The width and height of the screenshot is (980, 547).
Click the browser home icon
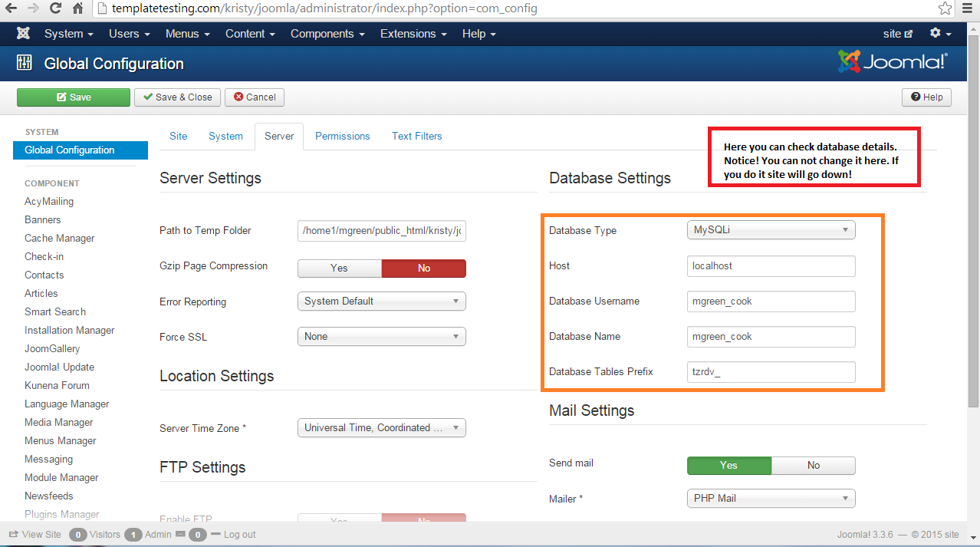78,9
